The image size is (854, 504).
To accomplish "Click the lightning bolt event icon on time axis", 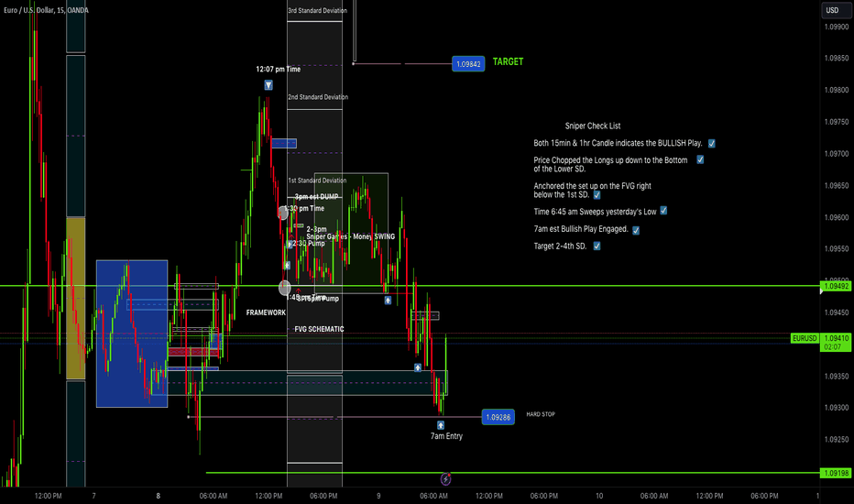I will point(445,479).
